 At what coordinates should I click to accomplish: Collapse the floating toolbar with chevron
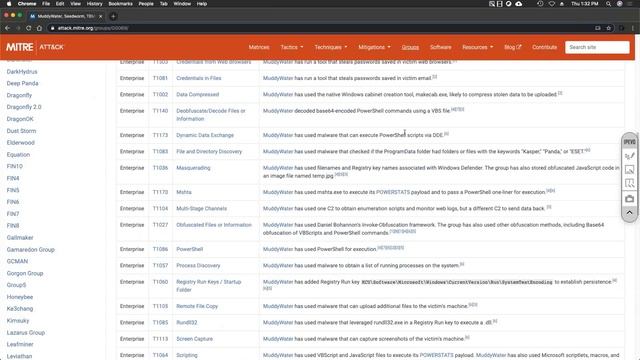click(x=629, y=213)
